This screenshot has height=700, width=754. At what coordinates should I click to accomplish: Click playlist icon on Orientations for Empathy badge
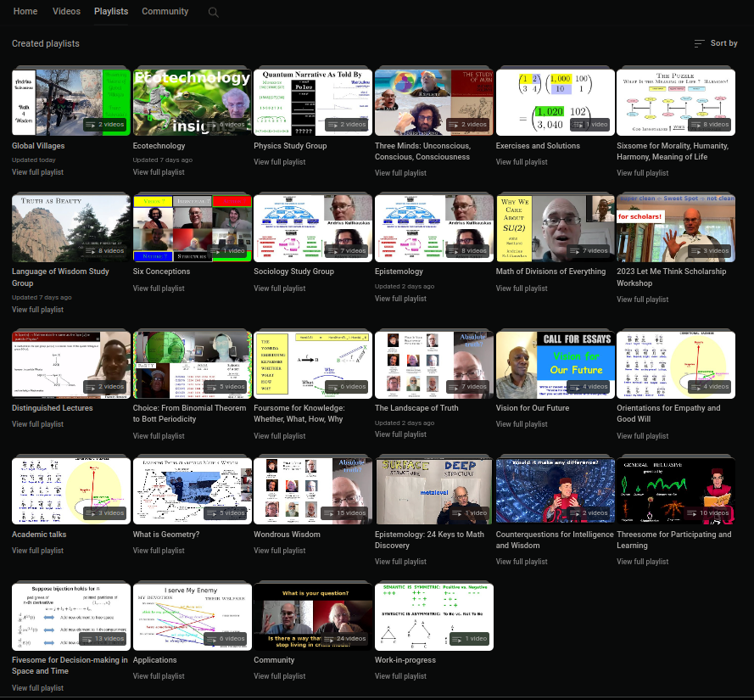click(695, 387)
